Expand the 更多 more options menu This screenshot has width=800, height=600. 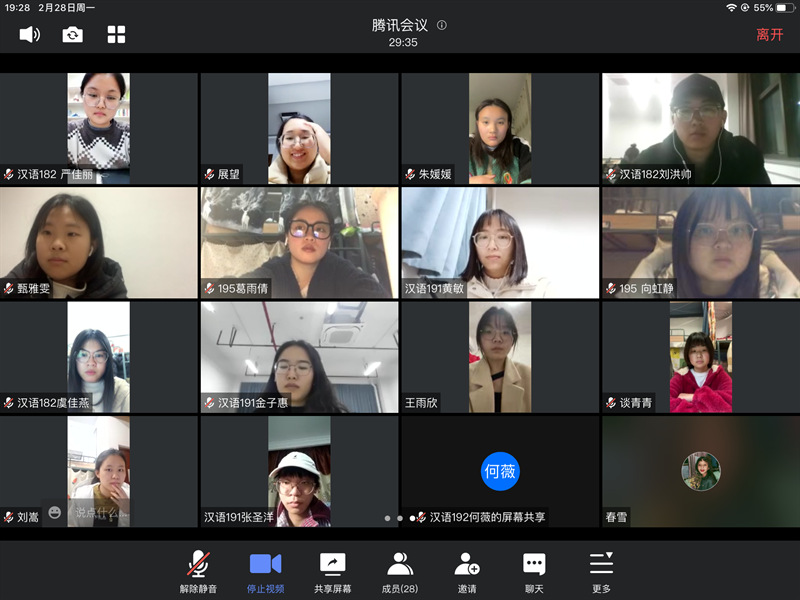[602, 572]
